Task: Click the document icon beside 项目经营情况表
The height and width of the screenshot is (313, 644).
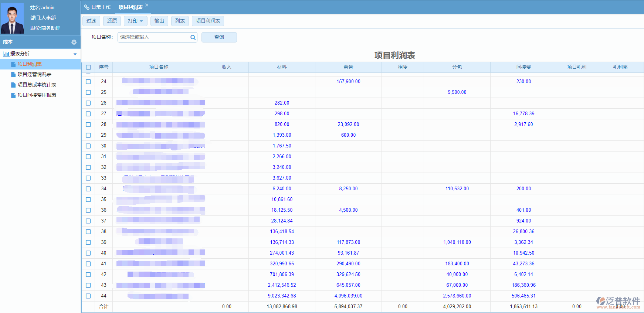Action: pos(13,75)
